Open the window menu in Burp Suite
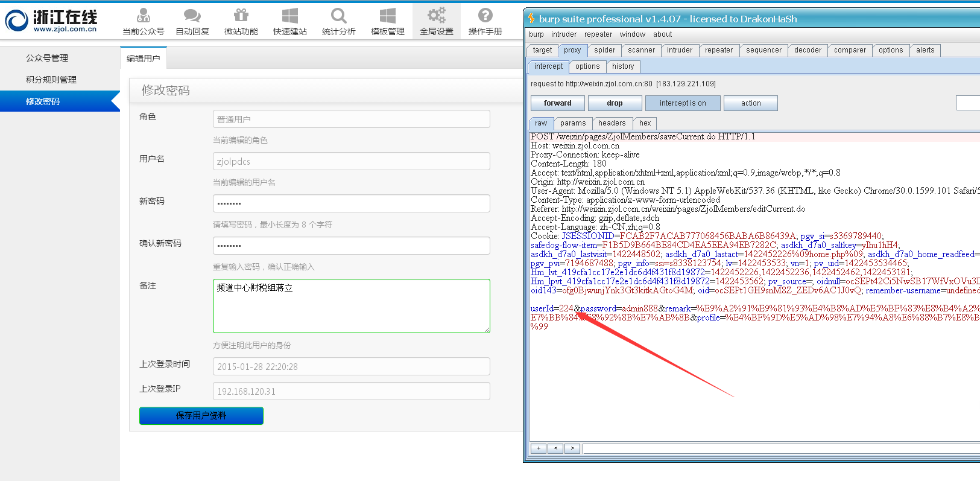The image size is (980, 481). coord(633,34)
